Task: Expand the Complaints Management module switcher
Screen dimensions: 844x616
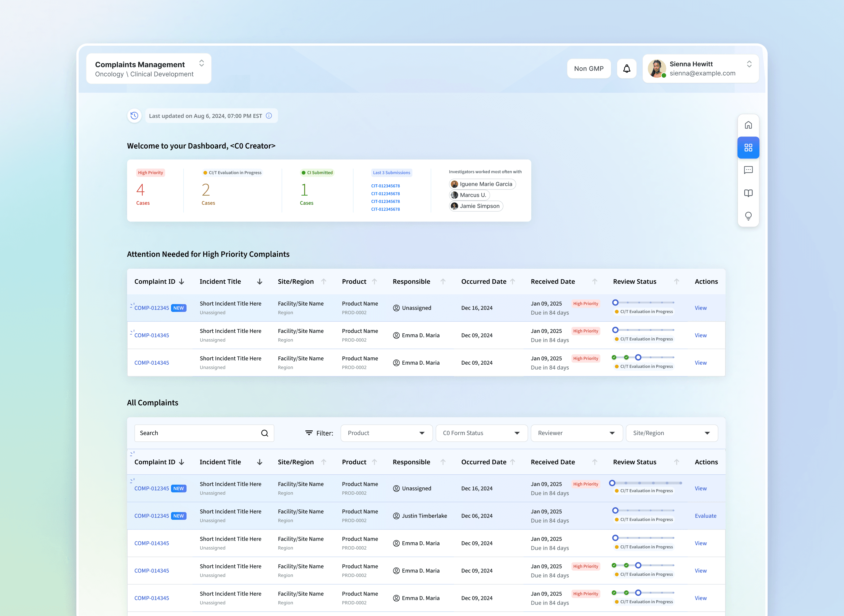Action: 201,63
